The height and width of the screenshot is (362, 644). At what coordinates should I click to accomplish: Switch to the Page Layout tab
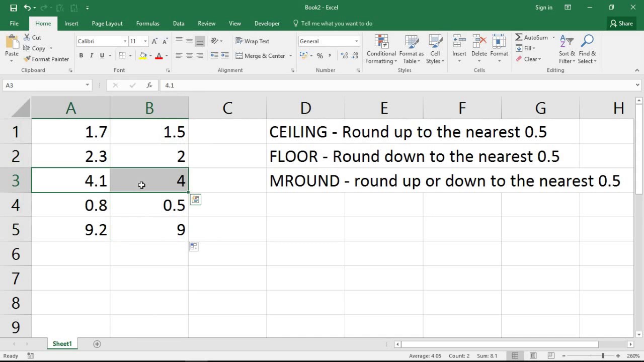pyautogui.click(x=107, y=24)
